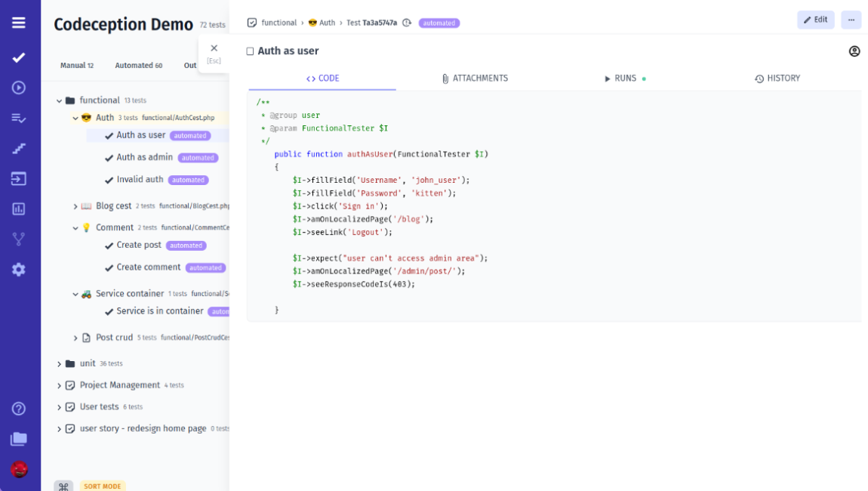The height and width of the screenshot is (491, 868).
Task: Collapse the Auth test folder
Action: [75, 118]
